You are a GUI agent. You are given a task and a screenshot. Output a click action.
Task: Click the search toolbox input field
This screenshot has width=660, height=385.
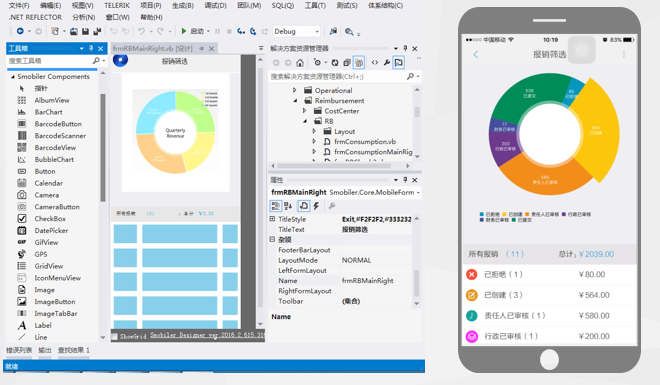pos(50,61)
